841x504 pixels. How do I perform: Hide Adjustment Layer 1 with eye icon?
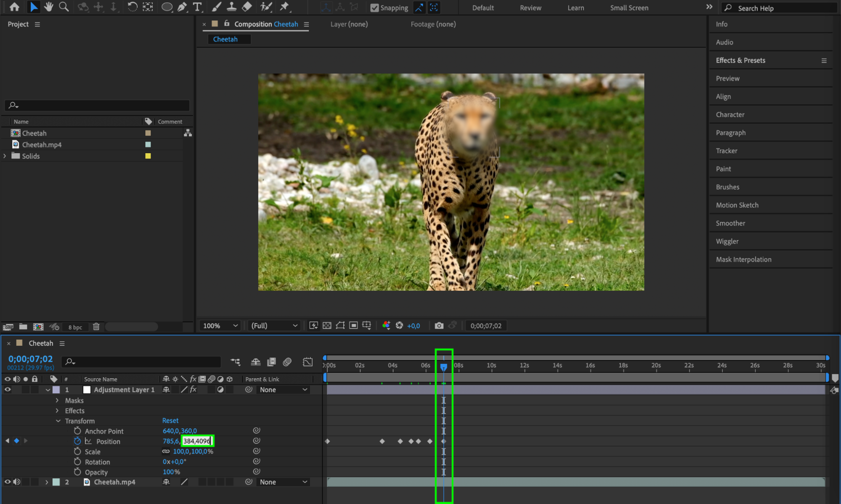pos(7,390)
